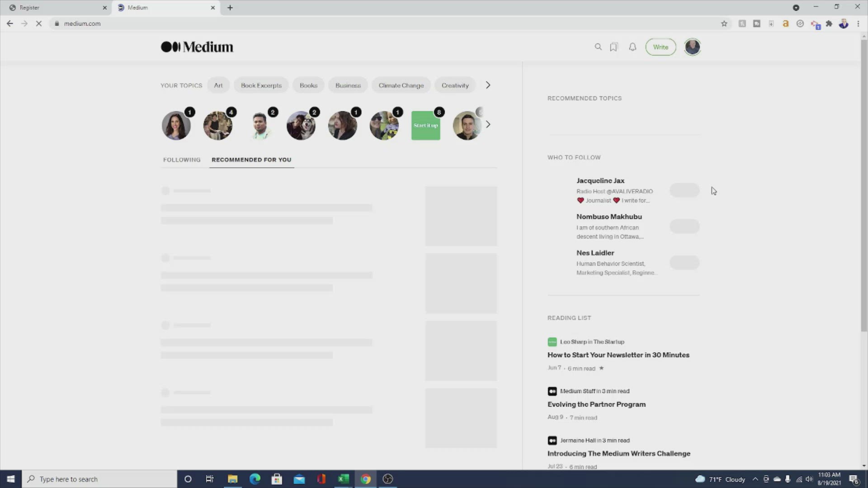This screenshot has height=488, width=868.
Task: Select the Art topic chip
Action: pos(218,85)
